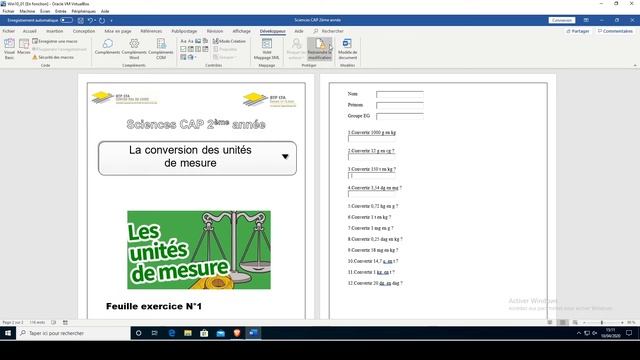640x360 pixels.
Task: Click the Connexion sign-in button
Action: (x=562, y=20)
